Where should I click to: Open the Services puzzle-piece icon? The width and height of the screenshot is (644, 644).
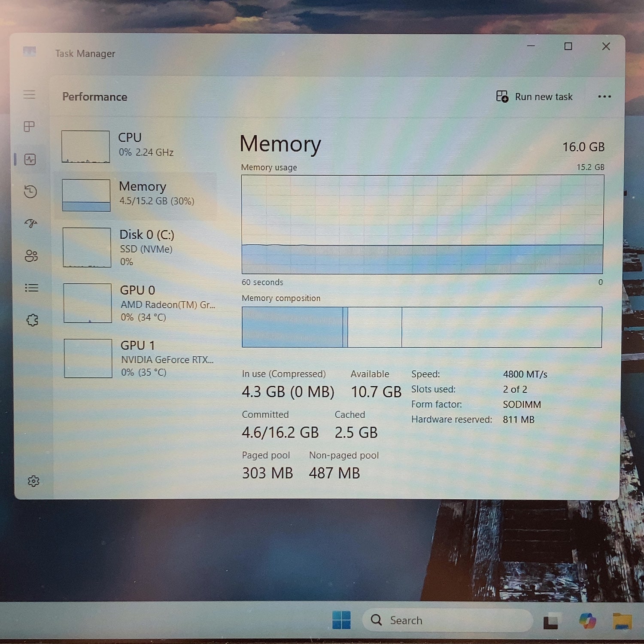[x=32, y=320]
